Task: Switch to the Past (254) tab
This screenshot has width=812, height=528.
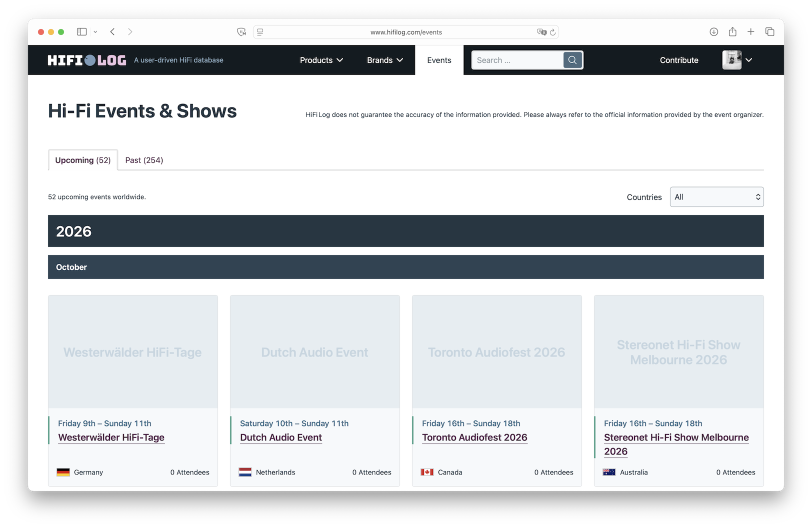Action: (144, 160)
